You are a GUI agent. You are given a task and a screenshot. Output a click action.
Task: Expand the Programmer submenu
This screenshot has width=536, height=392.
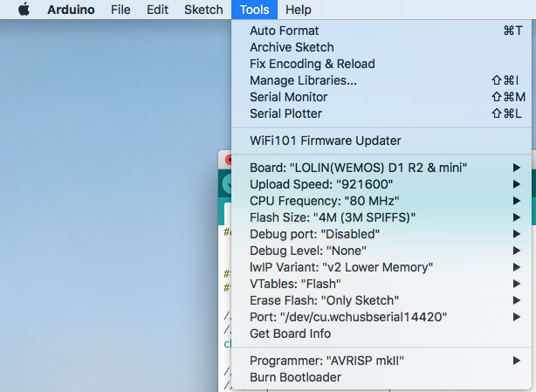click(326, 361)
